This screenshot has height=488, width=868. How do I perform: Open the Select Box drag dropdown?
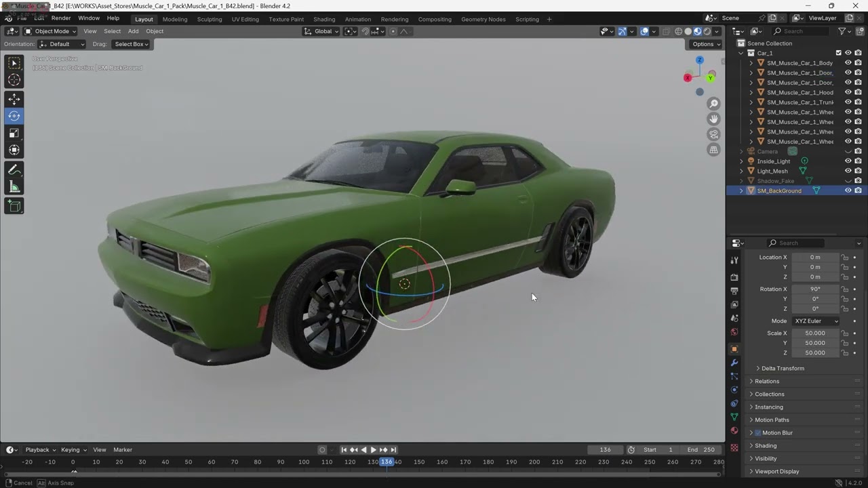click(132, 44)
